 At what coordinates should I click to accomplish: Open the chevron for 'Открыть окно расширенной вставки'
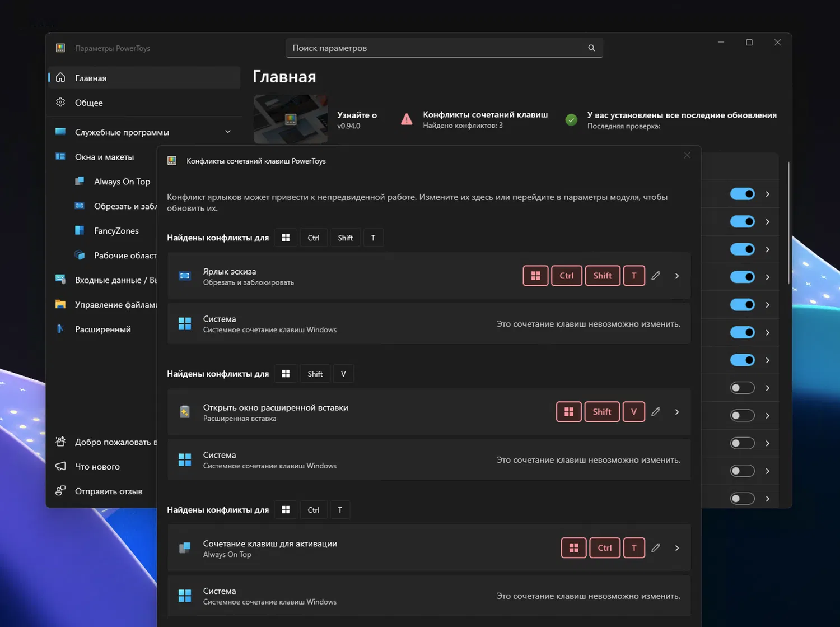(x=677, y=412)
